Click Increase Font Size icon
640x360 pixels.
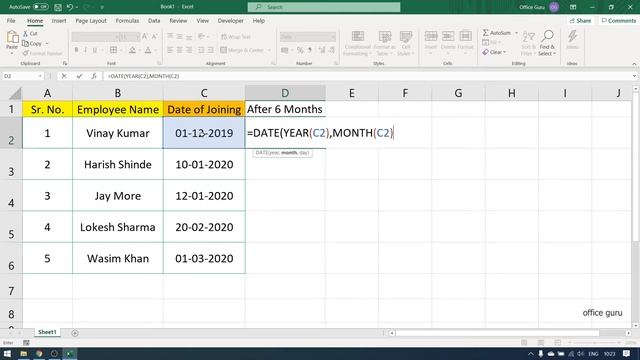click(x=145, y=37)
